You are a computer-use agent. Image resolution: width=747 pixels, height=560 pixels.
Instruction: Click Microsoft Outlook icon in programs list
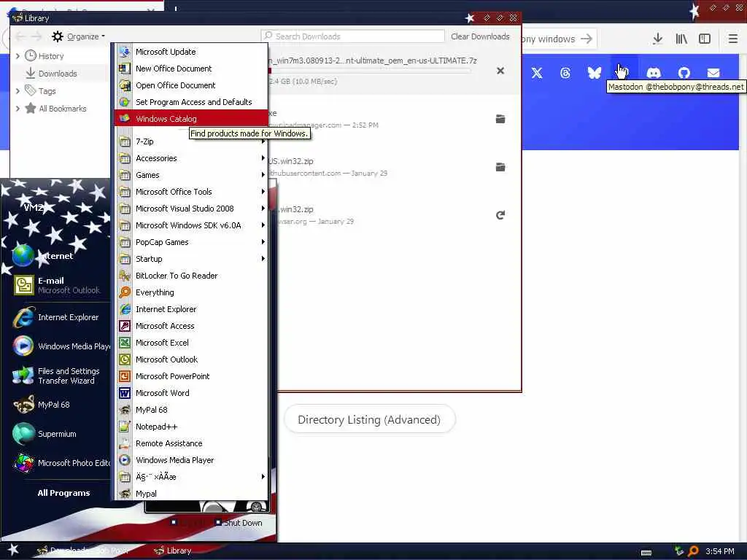[x=125, y=359]
